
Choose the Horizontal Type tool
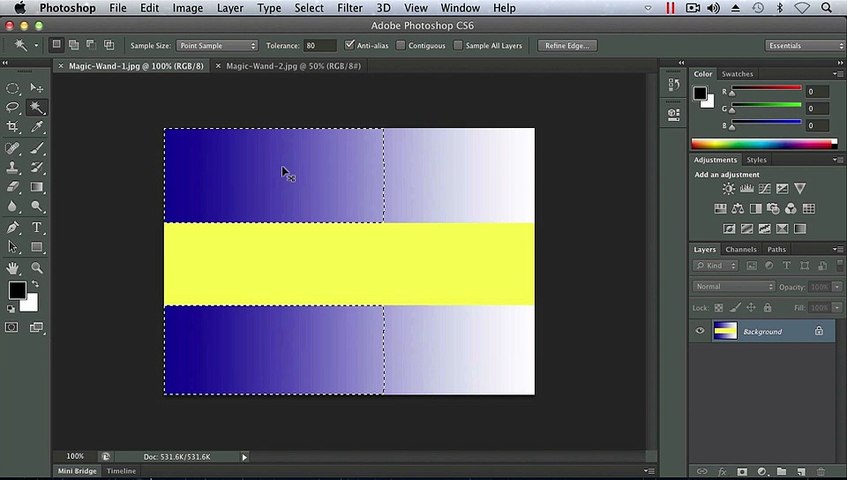click(x=37, y=227)
